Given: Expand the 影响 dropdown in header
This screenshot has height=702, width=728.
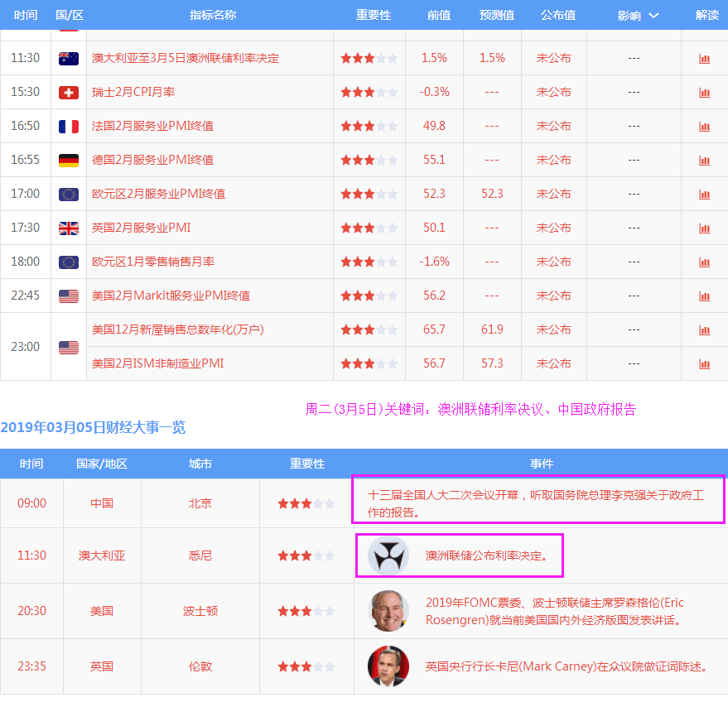Looking at the screenshot, I should tap(639, 16).
